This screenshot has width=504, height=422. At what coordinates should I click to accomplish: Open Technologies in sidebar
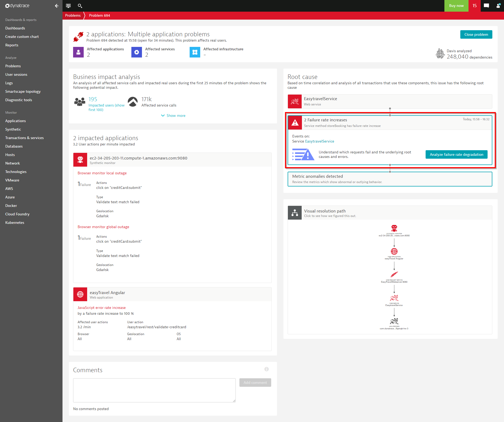click(x=16, y=172)
